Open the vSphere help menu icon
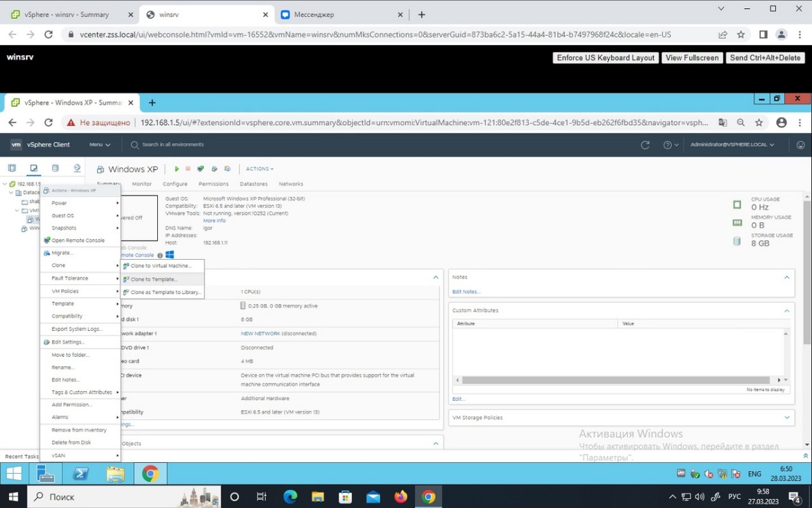Screen dimensions: 812x508 (x=671, y=145)
